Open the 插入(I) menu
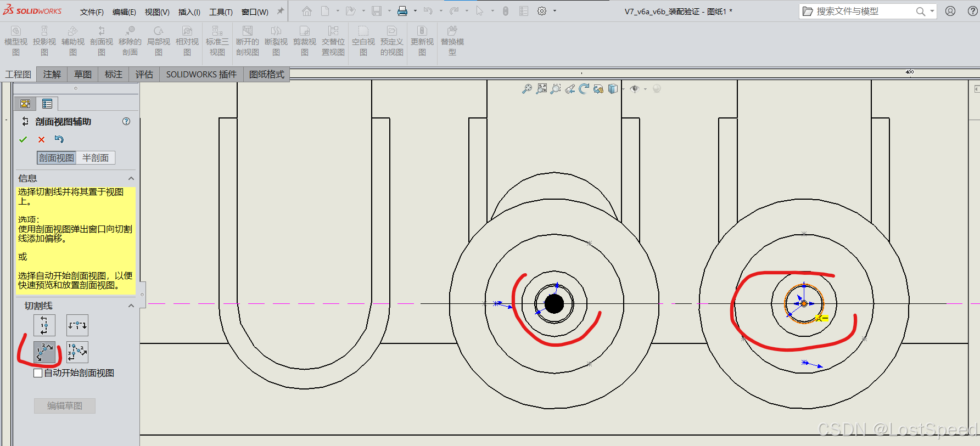The height and width of the screenshot is (446, 980). coord(189,12)
